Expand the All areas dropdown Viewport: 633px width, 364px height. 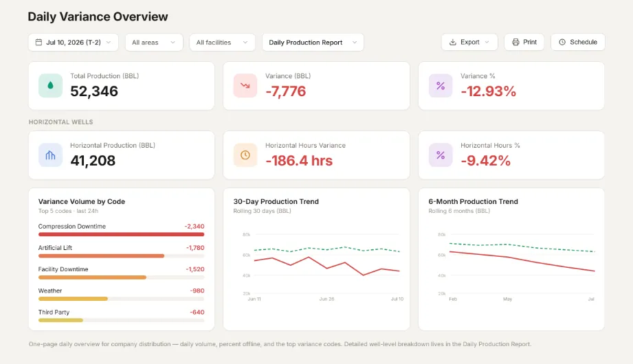tap(154, 43)
